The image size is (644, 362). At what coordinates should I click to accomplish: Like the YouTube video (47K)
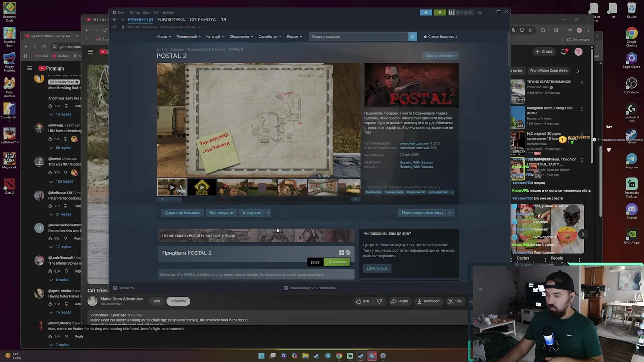(x=363, y=301)
